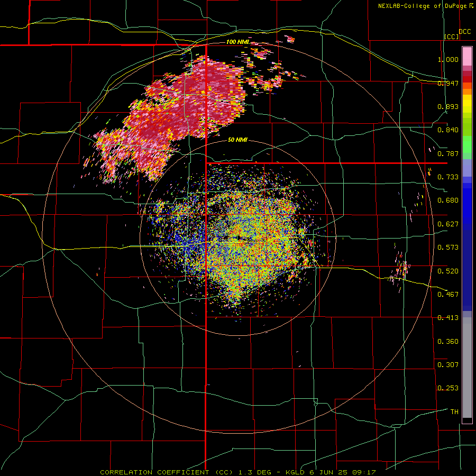Screen dimensions: 476x476
Task: Click the 0.840 scale value
Action: [448, 130]
